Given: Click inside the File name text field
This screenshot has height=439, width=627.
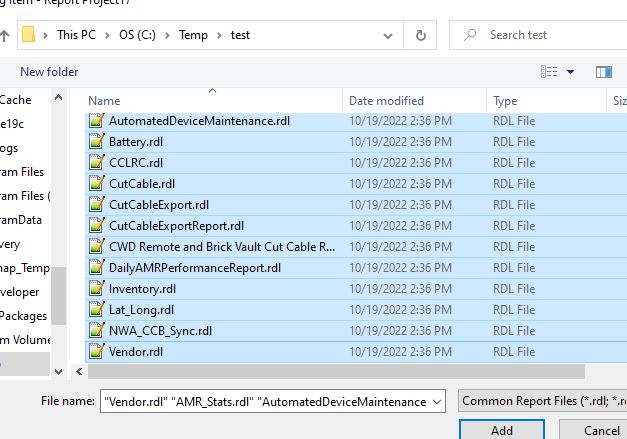Looking at the screenshot, I should tap(266, 401).
